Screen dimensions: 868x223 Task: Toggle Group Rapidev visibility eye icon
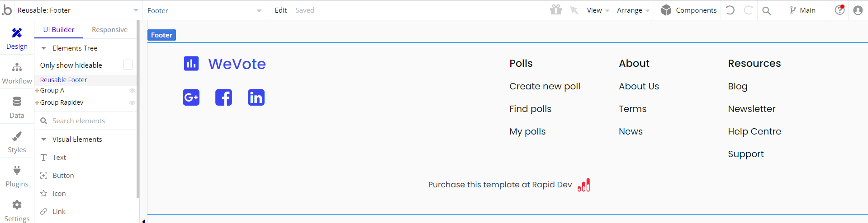tap(132, 103)
